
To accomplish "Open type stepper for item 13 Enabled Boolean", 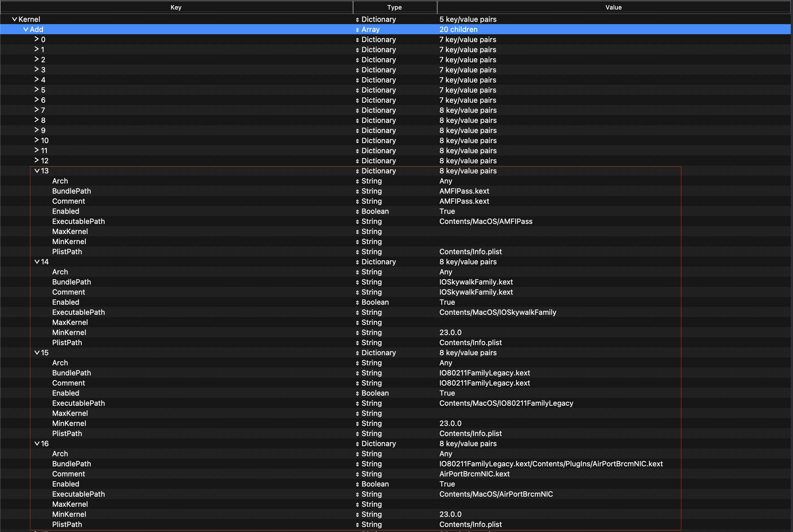I will [x=357, y=212].
